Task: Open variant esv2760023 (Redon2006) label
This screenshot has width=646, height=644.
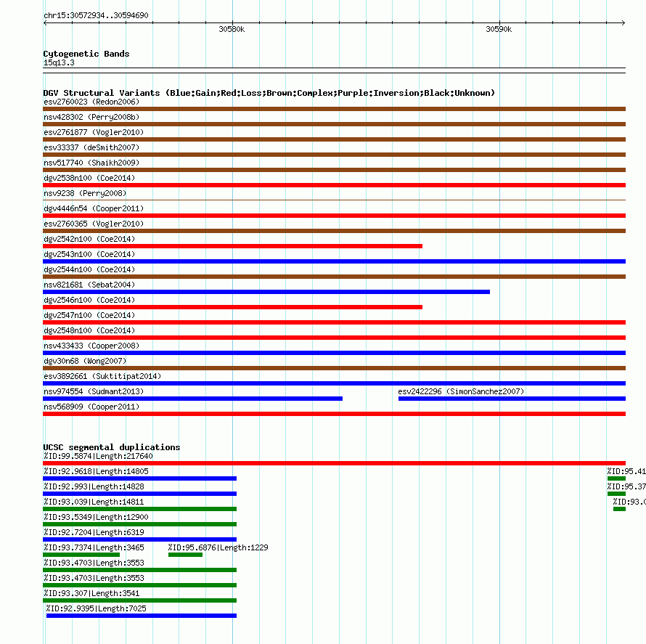Action: 91,102
